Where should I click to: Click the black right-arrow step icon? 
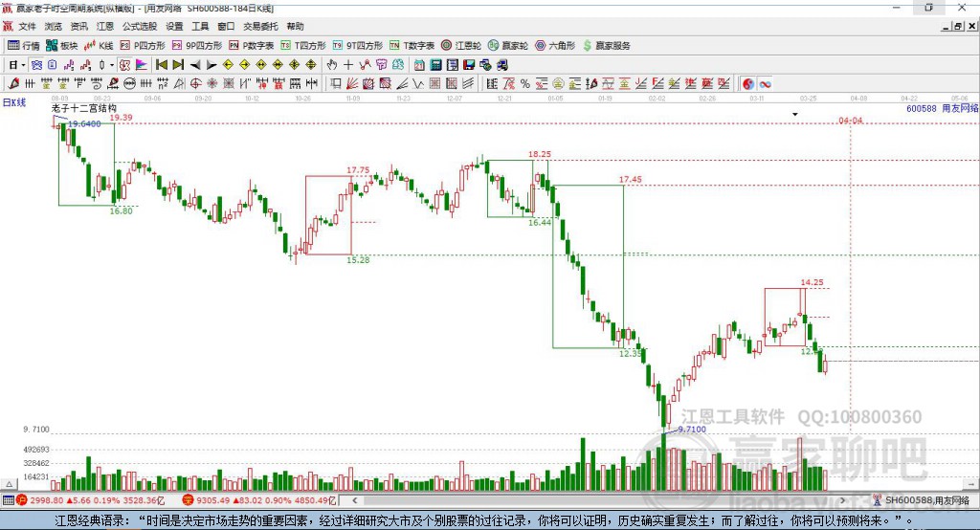tap(212, 65)
